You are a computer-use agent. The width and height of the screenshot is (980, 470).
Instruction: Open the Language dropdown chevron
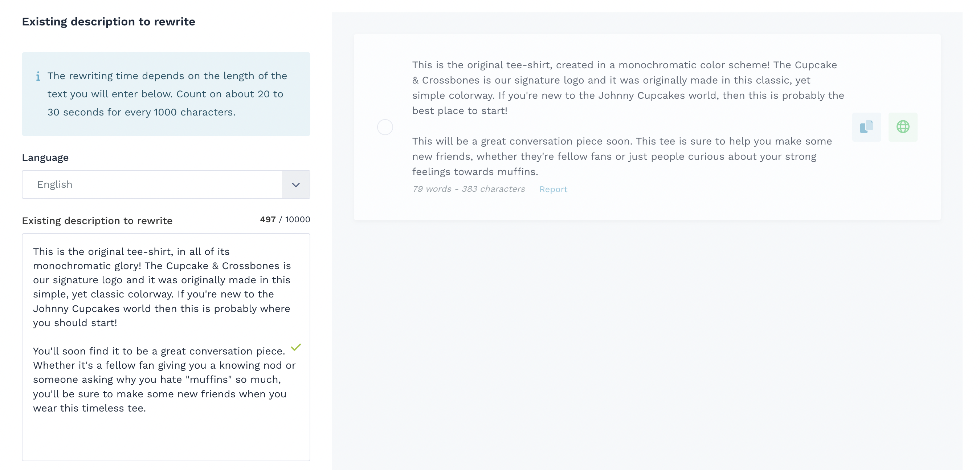tap(295, 185)
